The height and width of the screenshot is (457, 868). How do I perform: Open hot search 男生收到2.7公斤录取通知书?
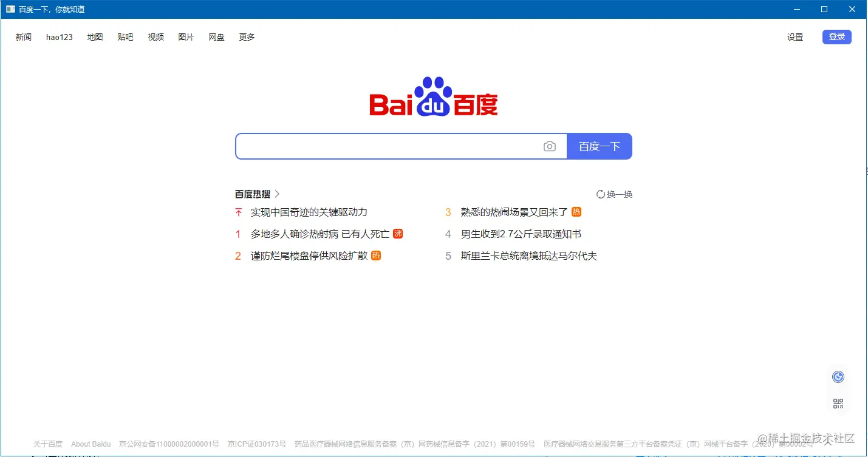(521, 234)
